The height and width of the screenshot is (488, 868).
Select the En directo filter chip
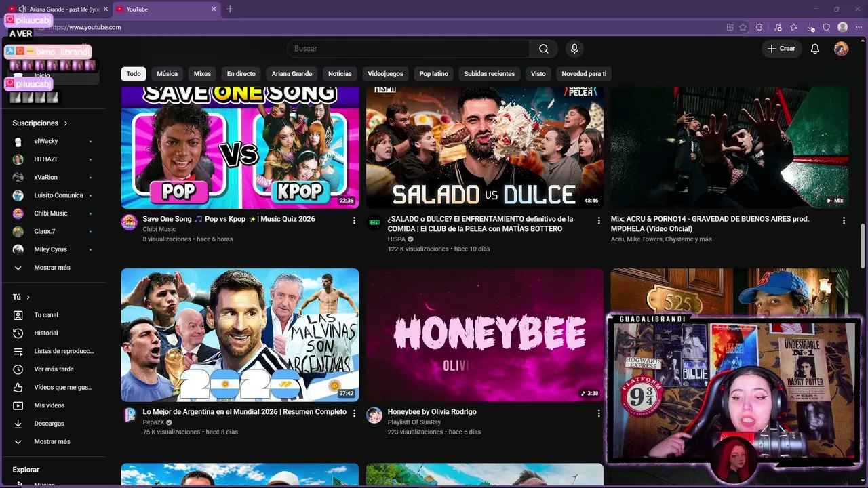tap(241, 74)
